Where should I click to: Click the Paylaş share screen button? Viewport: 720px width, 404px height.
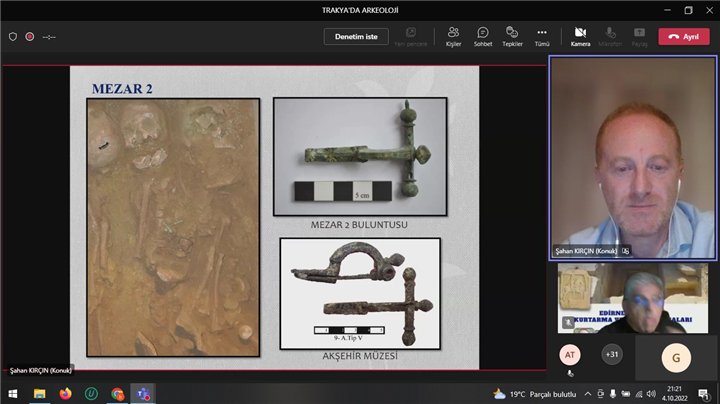click(639, 36)
